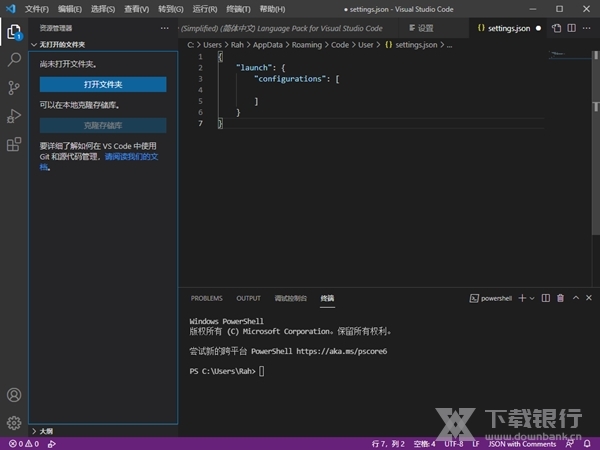Switch to the debug console (调试控制台) tab
Viewport: 600px width, 450px height.
[x=290, y=298]
